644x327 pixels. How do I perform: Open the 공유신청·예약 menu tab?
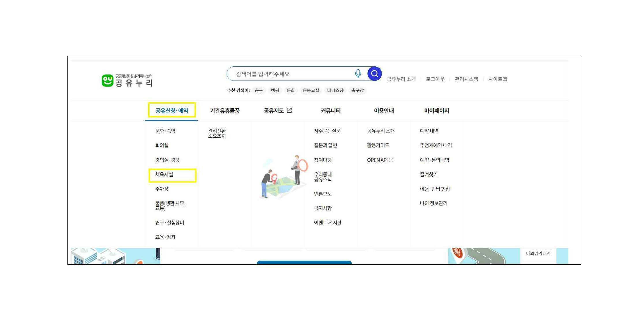click(172, 111)
